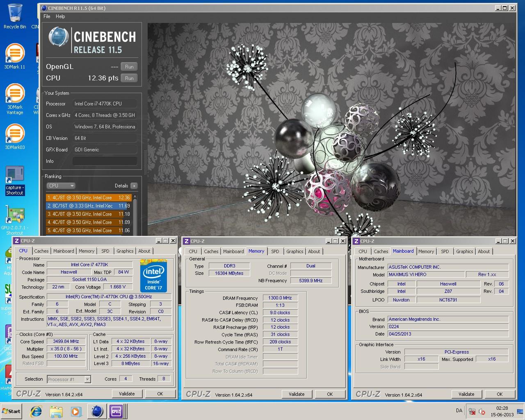The image size is (525, 420).
Task: Click the Start button on the taskbar
Action: tap(11, 411)
